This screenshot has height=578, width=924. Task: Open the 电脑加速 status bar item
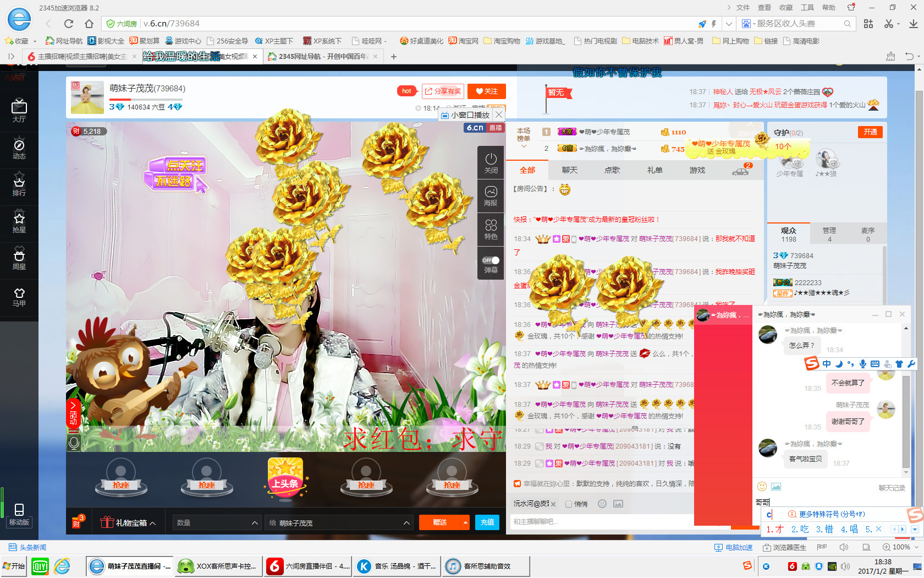pos(733,547)
